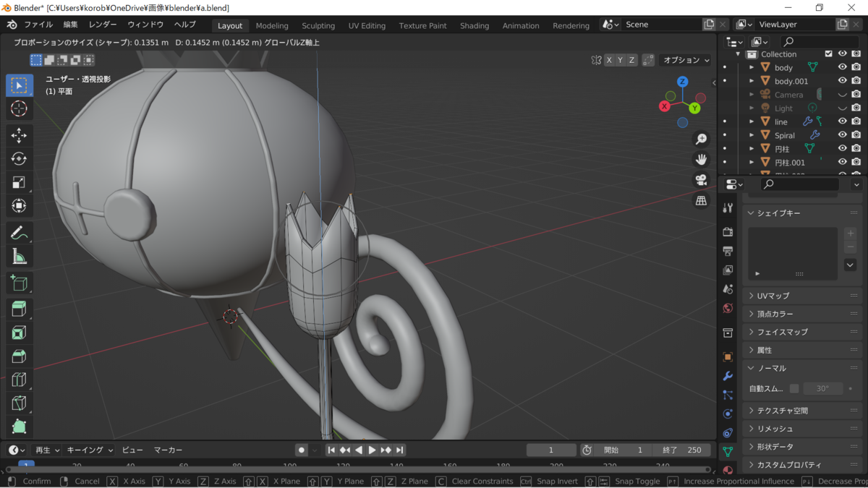The height and width of the screenshot is (488, 868).
Task: Select the Extrude Region tool
Action: [x=20, y=309]
